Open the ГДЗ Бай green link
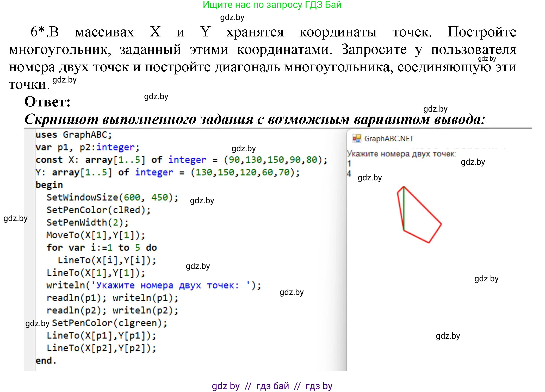Viewport: 545px width, 392px height. [272, 6]
